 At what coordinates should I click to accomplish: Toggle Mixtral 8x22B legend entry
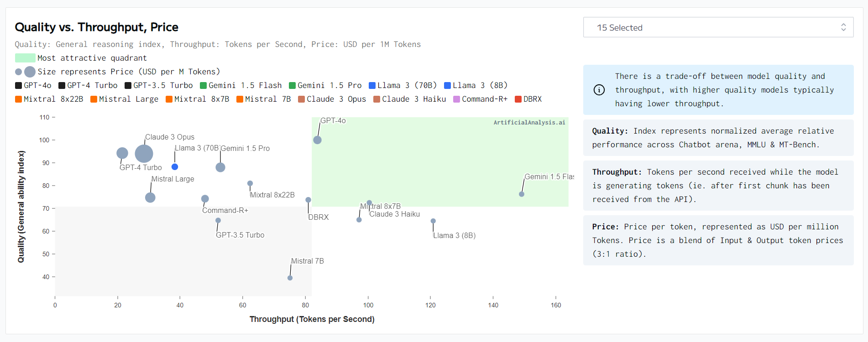49,99
